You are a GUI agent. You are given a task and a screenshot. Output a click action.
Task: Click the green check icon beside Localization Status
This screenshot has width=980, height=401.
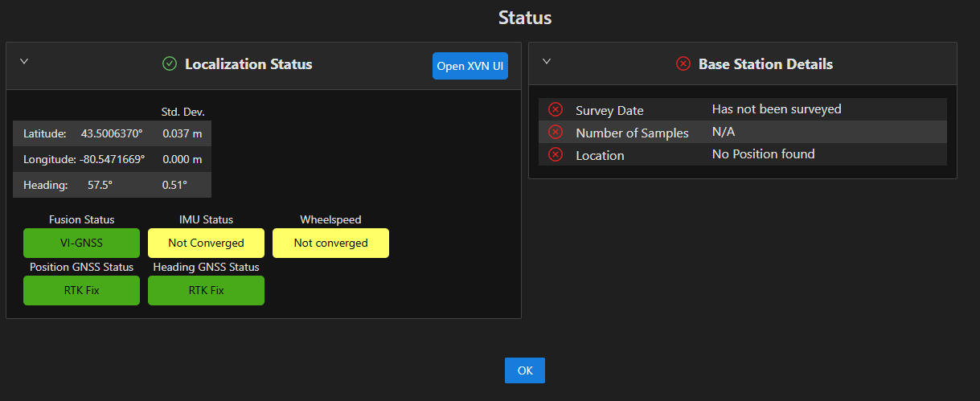170,63
